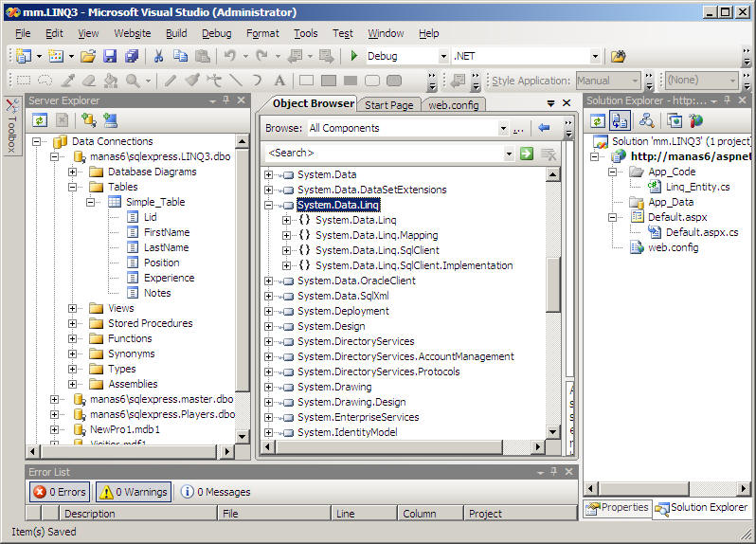Open the Search box dropdown arrow
This screenshot has width=756, height=544.
coord(509,154)
